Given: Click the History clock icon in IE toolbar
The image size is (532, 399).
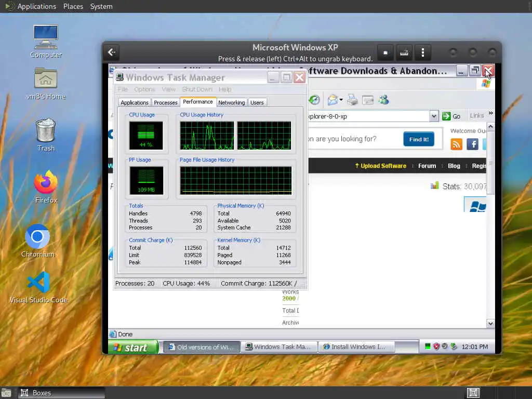Looking at the screenshot, I should tap(314, 100).
